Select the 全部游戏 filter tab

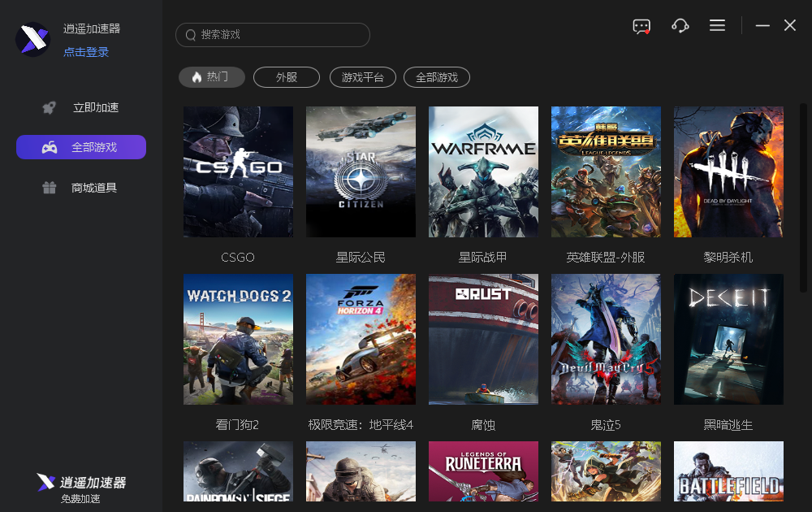tap(437, 77)
